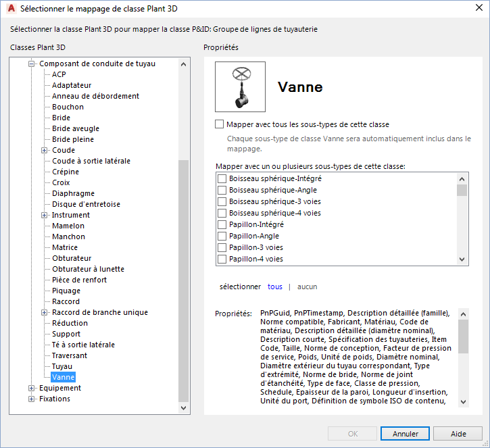
Task: Select Obturateur à lunette tree item
Action: coord(88,269)
